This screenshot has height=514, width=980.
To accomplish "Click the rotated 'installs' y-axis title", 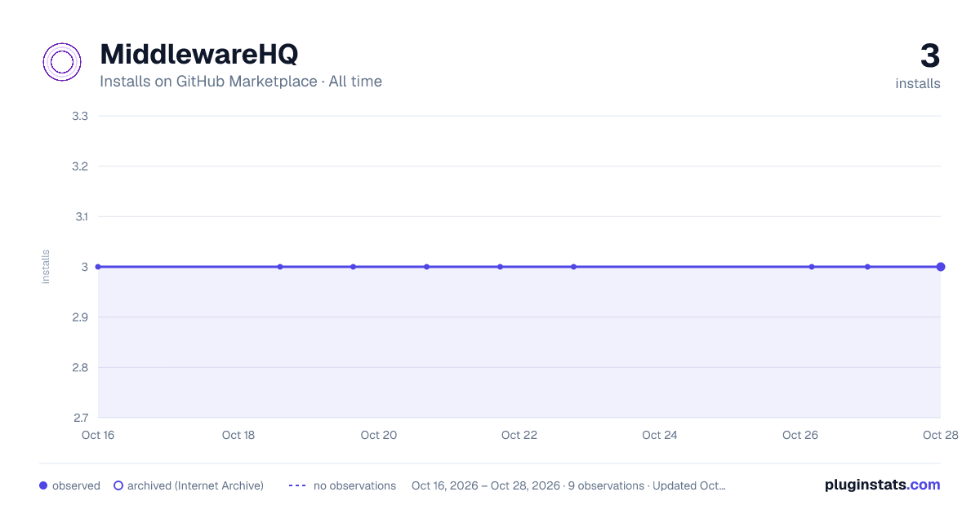I will click(46, 267).
